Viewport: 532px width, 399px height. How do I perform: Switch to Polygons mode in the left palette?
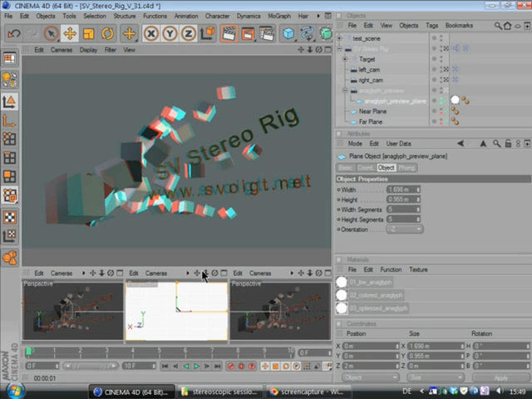(x=10, y=176)
